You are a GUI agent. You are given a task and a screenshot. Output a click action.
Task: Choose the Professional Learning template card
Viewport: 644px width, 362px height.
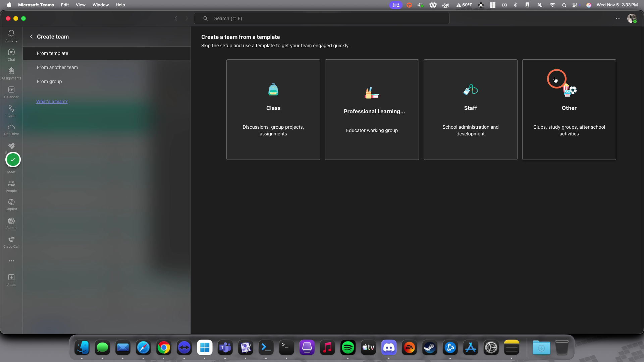pyautogui.click(x=372, y=110)
